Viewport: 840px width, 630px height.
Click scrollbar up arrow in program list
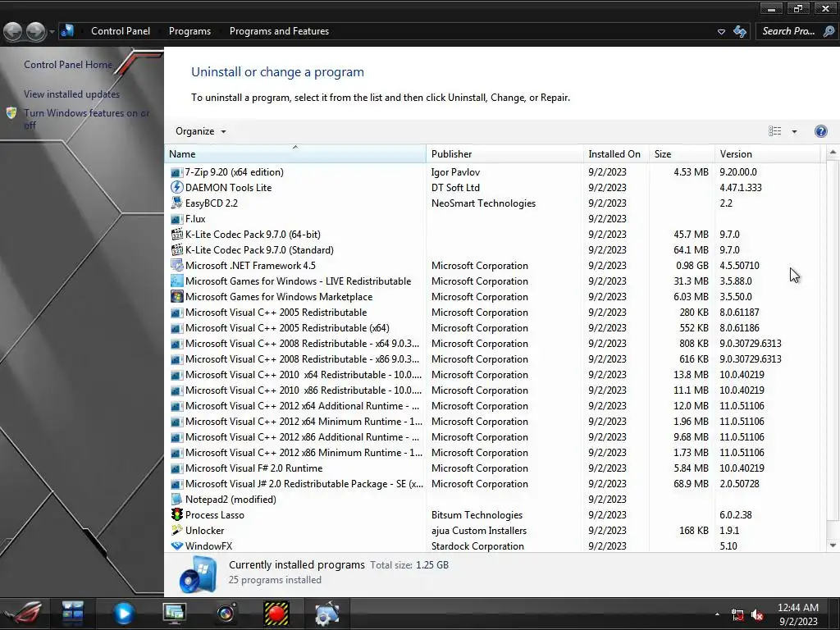[833, 153]
